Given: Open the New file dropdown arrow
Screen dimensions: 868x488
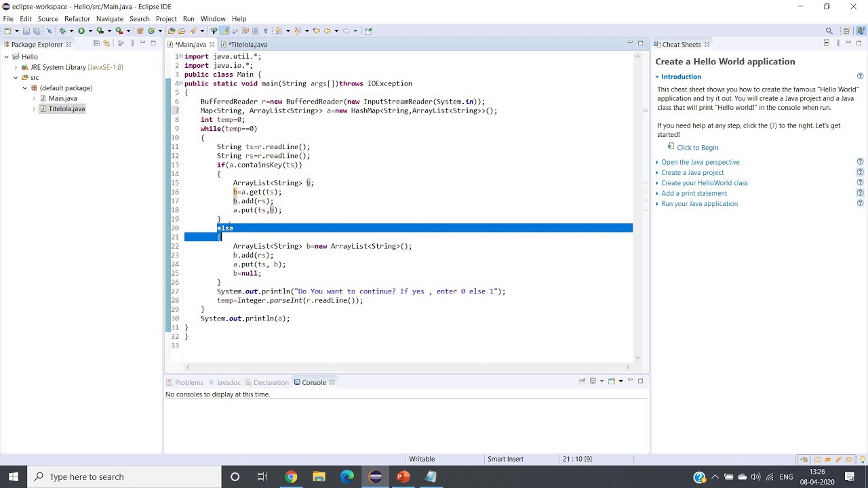Looking at the screenshot, I should tap(17, 30).
